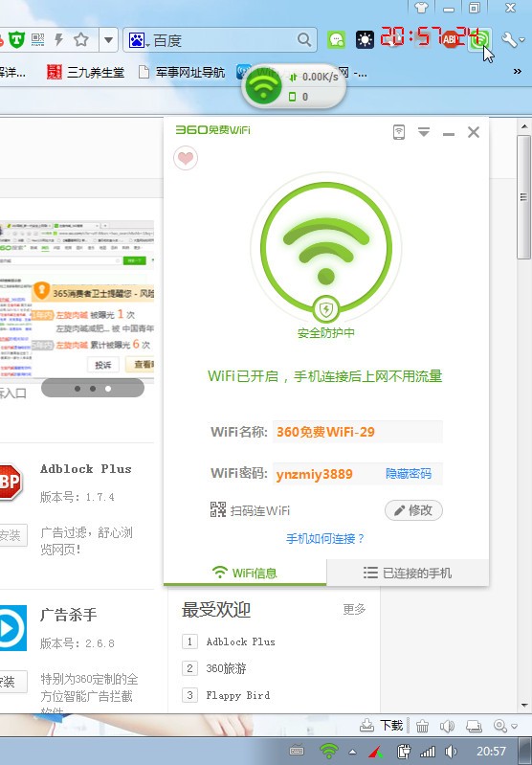Image resolution: width=532 pixels, height=765 pixels.
Task: Open the QR code icon in address bar
Action: [x=37, y=39]
